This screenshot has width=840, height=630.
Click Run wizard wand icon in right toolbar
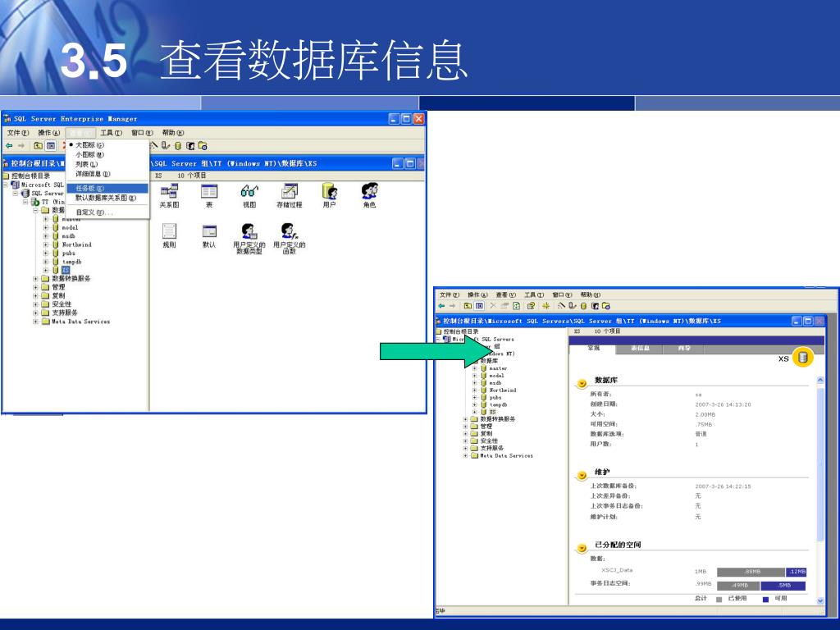point(561,306)
